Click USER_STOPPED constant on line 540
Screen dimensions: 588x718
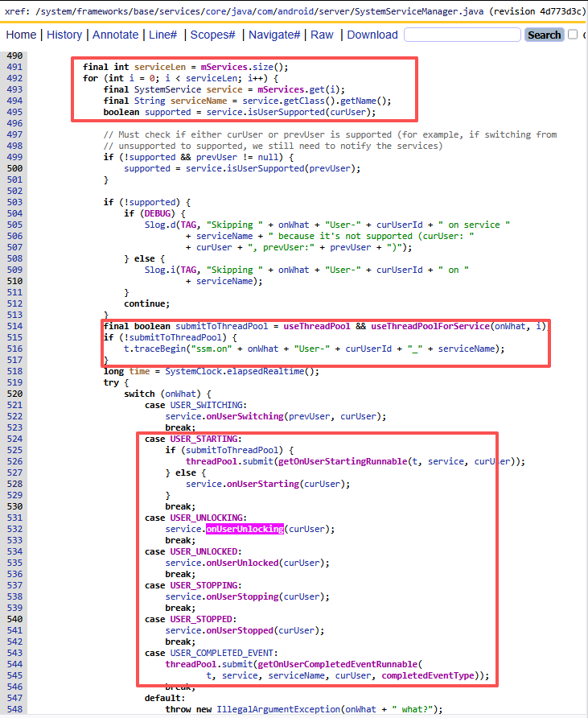click(201, 620)
